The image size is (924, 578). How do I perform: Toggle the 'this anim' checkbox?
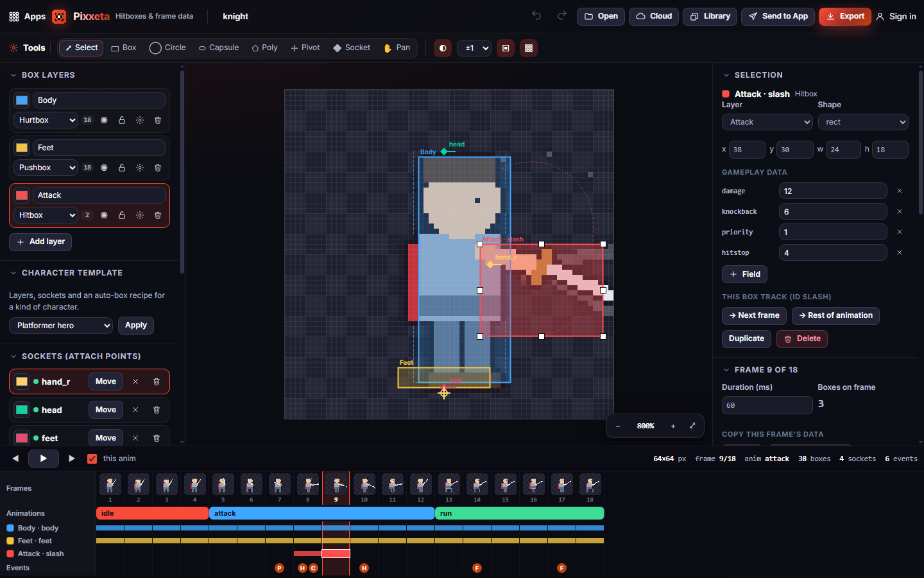click(92, 459)
